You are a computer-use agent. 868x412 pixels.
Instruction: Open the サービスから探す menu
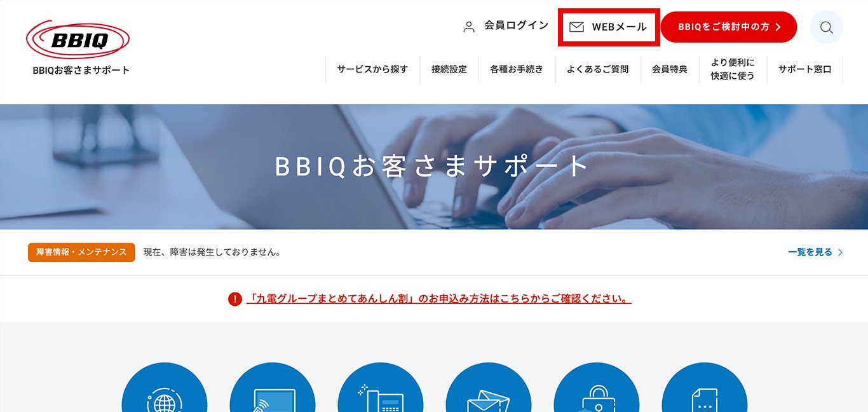pos(372,69)
